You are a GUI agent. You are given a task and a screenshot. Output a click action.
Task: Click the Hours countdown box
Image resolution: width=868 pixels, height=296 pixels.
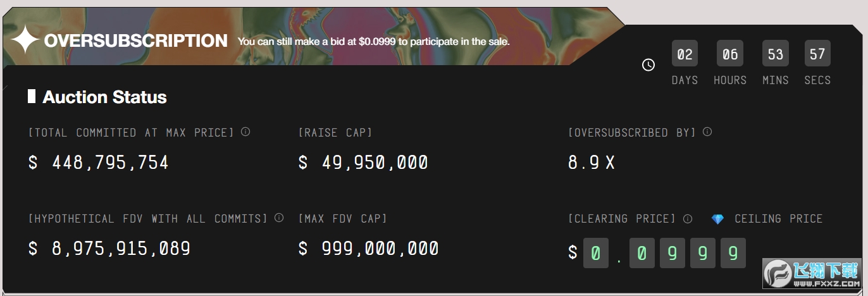730,54
